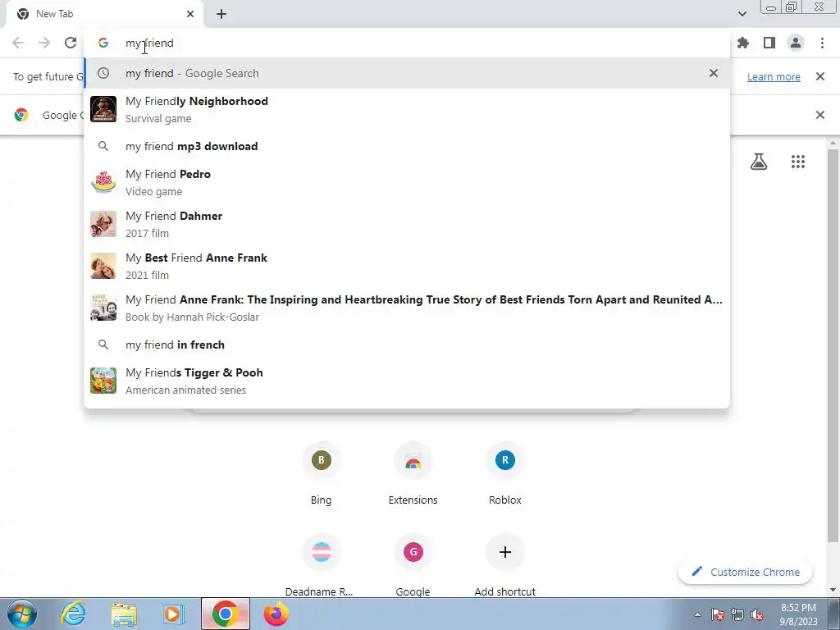Dismiss the Learn more notification bar
Image resolution: width=840 pixels, height=630 pixels.
tap(819, 76)
